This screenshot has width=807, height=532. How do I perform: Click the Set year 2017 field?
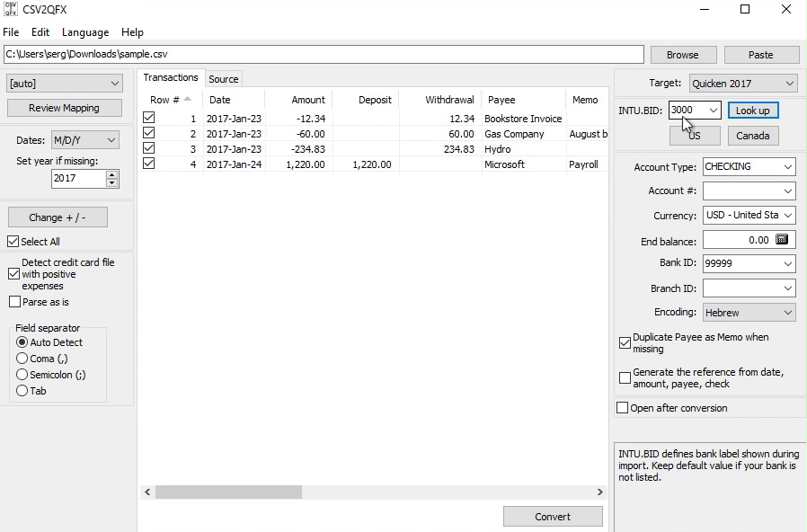click(x=79, y=179)
